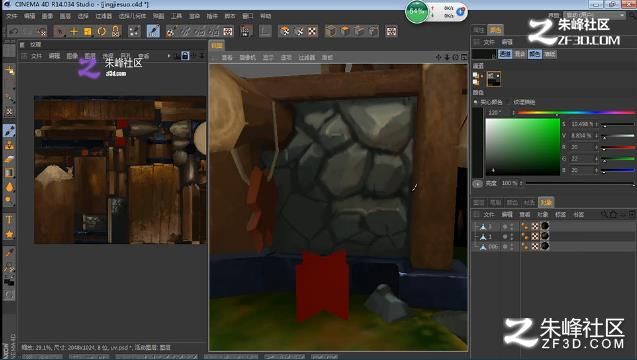Click the highlighted paint brush icon in top toolbar
637x360 pixels.
[x=153, y=31]
